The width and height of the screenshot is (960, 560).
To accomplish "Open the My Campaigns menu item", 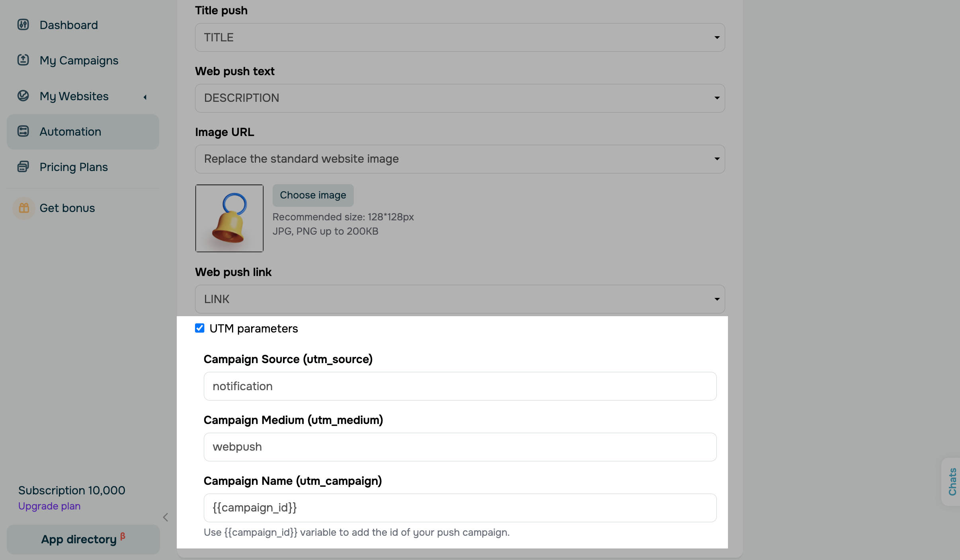I will (x=79, y=60).
